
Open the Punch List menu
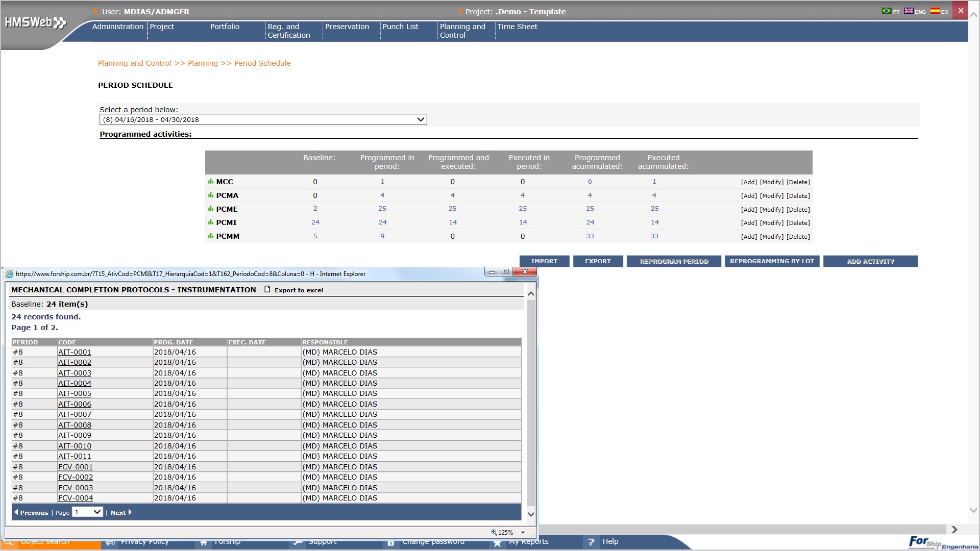click(x=400, y=27)
